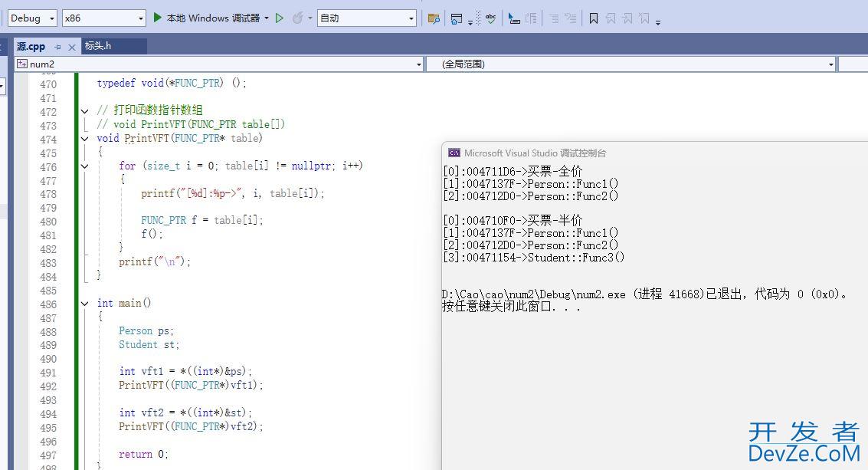The image size is (868, 470).
Task: Click line number 486 in the margin
Action: (x=48, y=304)
